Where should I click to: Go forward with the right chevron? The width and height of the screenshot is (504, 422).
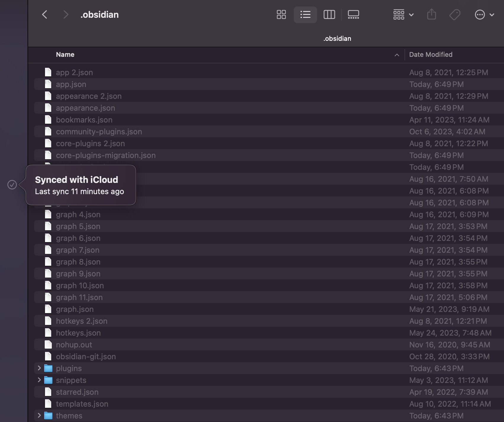click(66, 15)
